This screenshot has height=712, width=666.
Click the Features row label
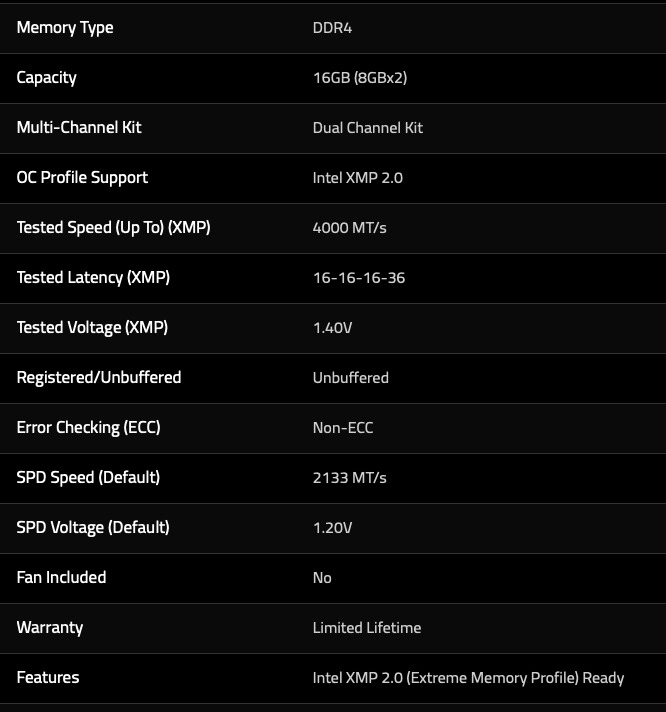(x=48, y=678)
